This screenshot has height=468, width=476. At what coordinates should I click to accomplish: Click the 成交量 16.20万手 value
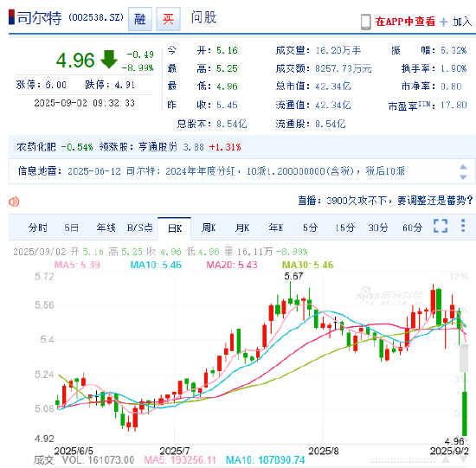(338, 50)
